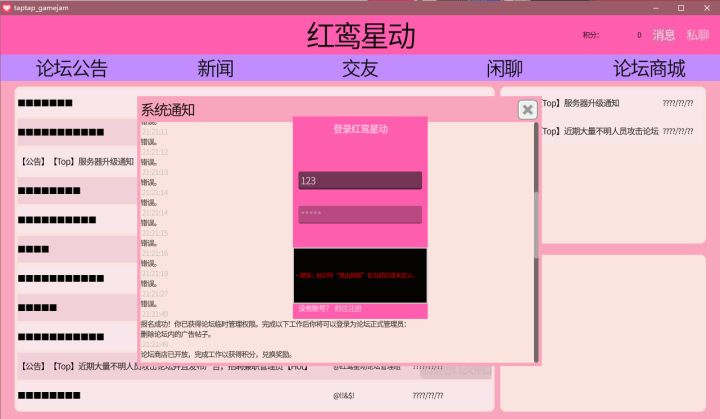Open 私聊 private chat in the header

698,35
